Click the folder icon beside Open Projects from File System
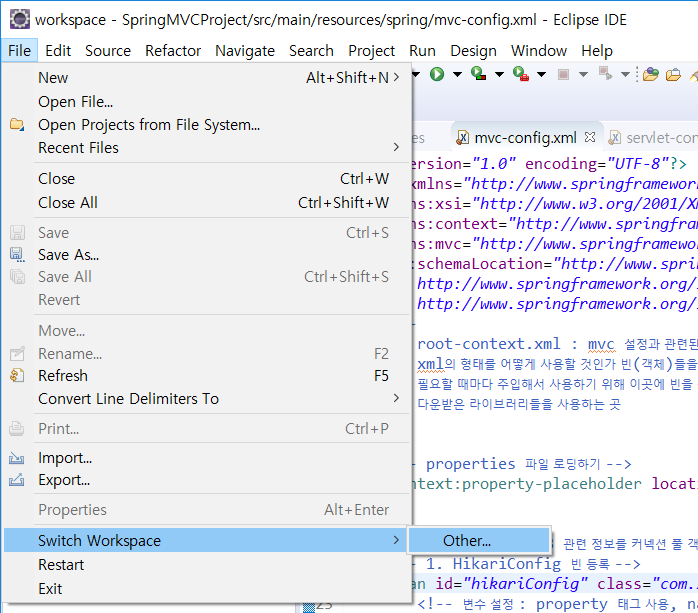The height and width of the screenshot is (613, 698). click(17, 124)
